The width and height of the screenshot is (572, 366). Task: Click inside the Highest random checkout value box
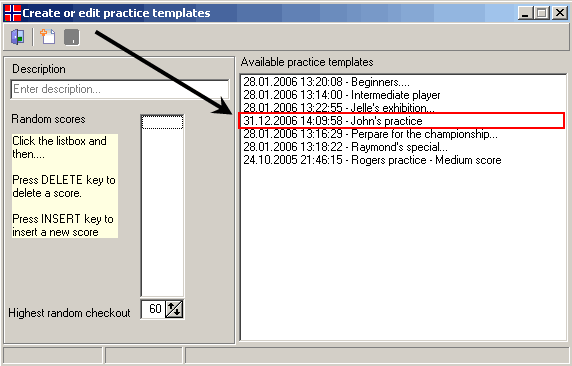pos(154,309)
